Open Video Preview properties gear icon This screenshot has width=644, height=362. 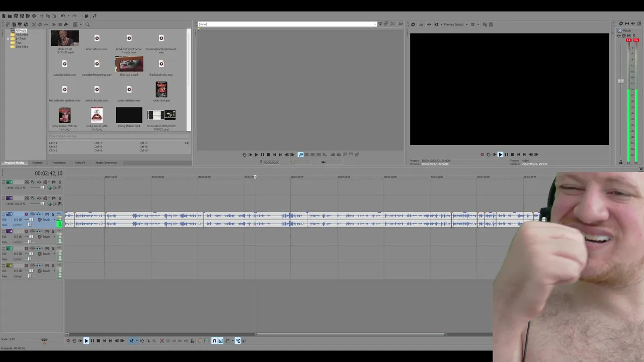413,24
